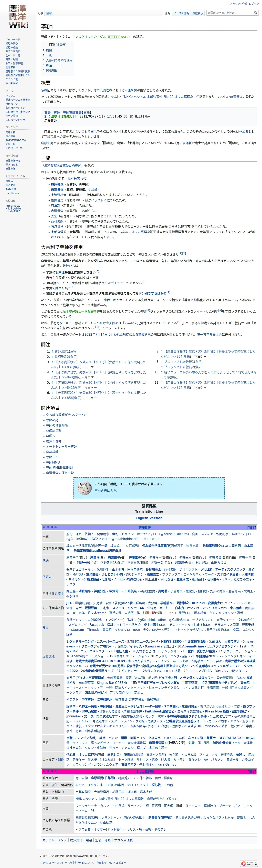
Task: Click the モバイルビュー footer link
Action: click(x=117, y=863)
